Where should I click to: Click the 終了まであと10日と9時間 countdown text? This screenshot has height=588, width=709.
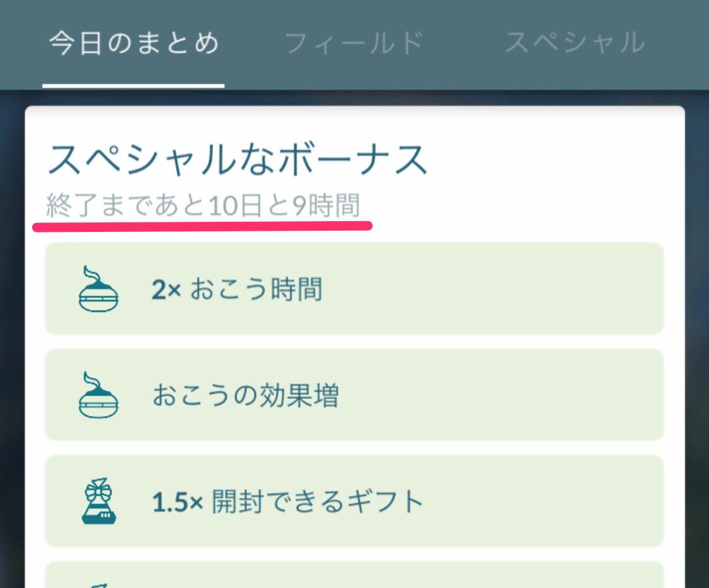coord(203,205)
